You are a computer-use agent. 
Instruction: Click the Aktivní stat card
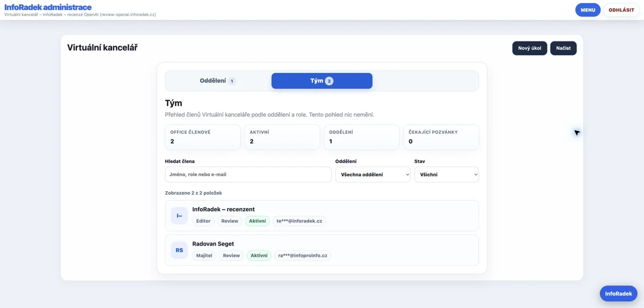pyautogui.click(x=282, y=137)
